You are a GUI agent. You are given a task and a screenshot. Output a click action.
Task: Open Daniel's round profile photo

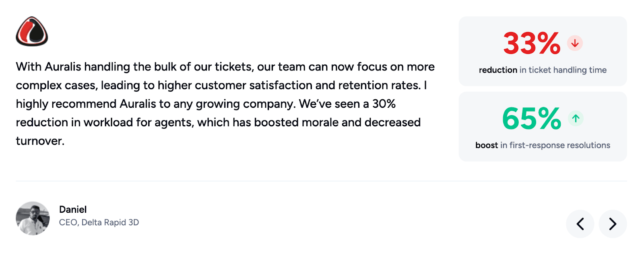point(33,218)
